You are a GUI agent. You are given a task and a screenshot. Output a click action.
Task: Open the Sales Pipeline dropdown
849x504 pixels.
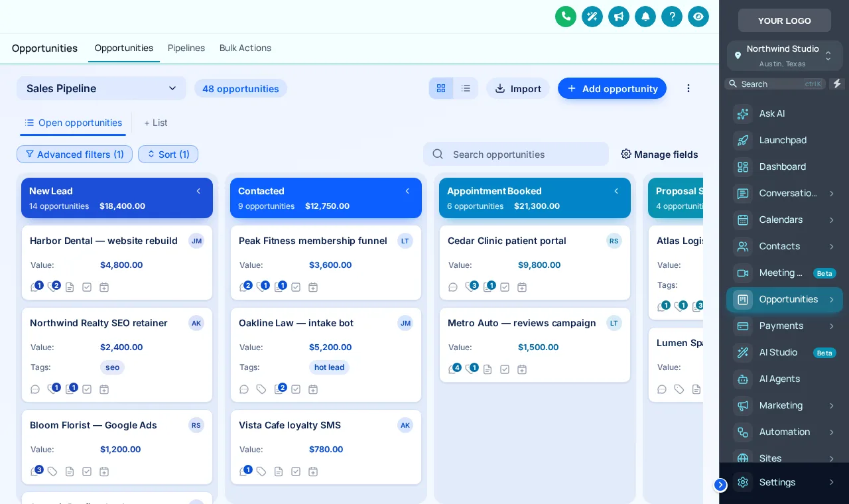click(x=101, y=88)
